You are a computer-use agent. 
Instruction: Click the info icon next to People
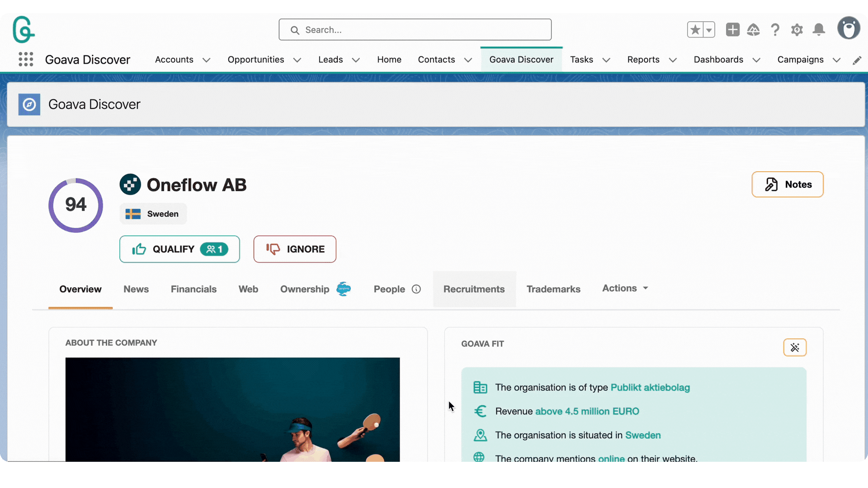pyautogui.click(x=416, y=289)
